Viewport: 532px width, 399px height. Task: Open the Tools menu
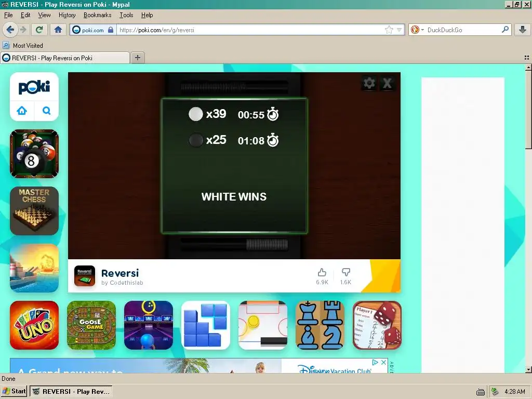pos(126,15)
